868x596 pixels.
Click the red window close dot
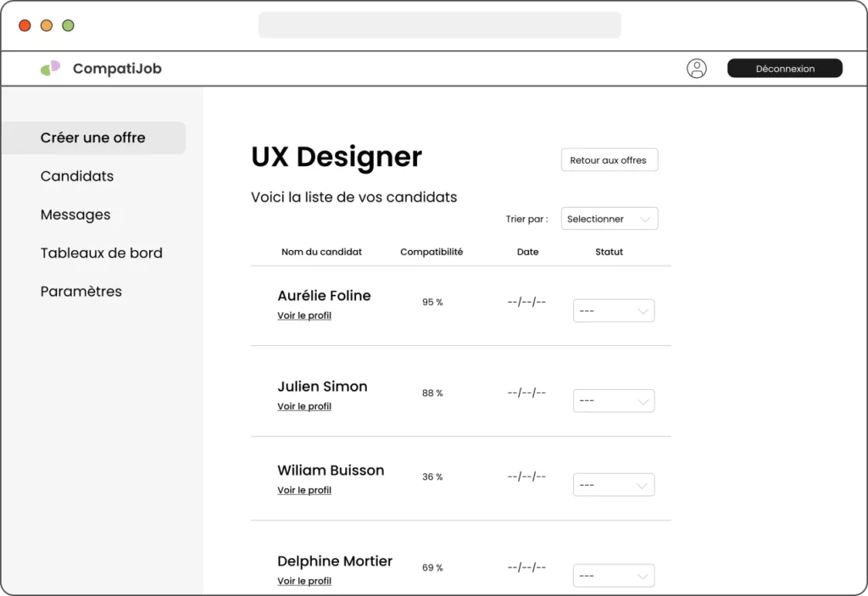(x=25, y=25)
